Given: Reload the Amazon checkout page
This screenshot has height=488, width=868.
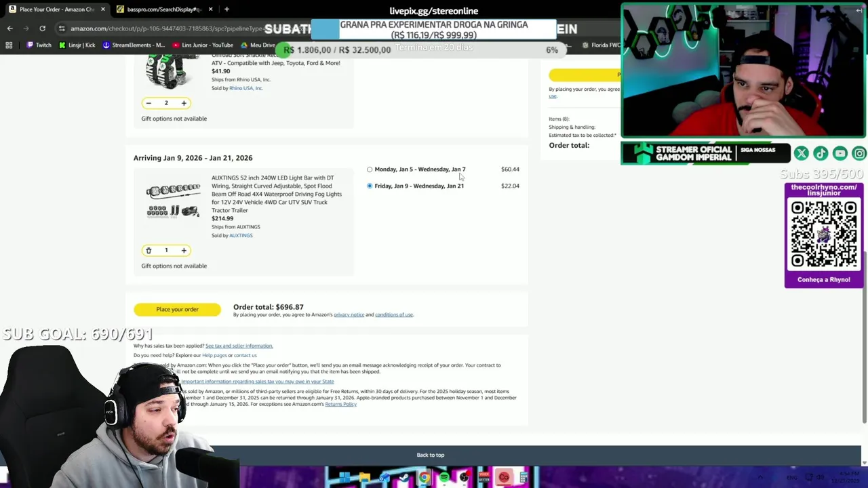Looking at the screenshot, I should coord(42,28).
